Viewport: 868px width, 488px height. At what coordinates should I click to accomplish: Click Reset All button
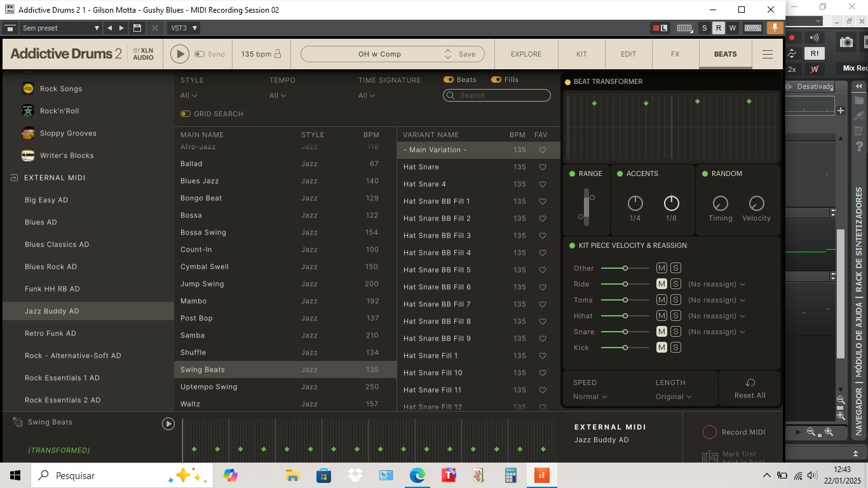(750, 388)
